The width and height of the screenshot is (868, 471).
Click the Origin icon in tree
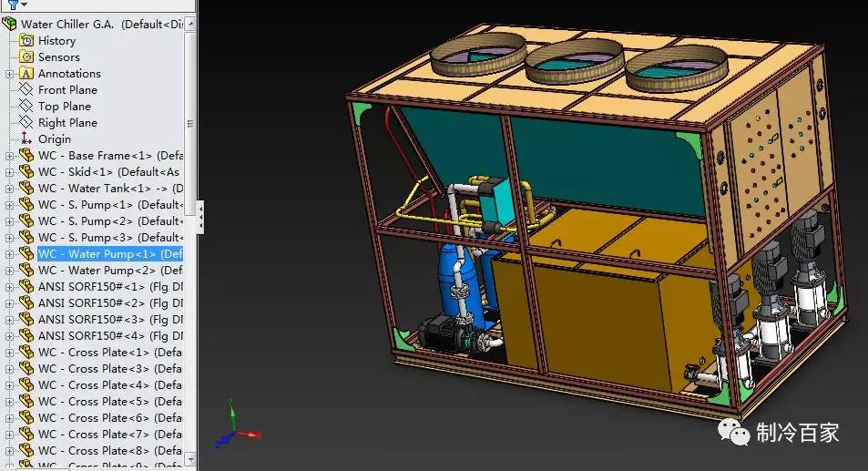point(26,139)
